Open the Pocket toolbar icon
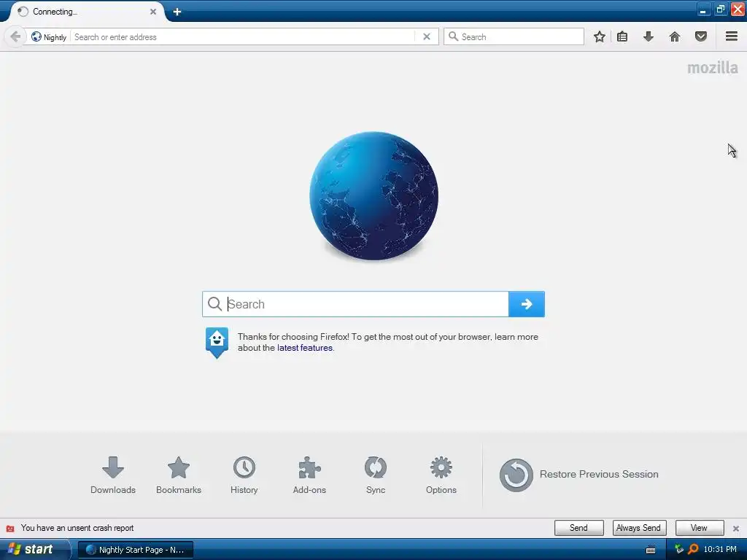Viewport: 747px width, 560px height. point(701,36)
